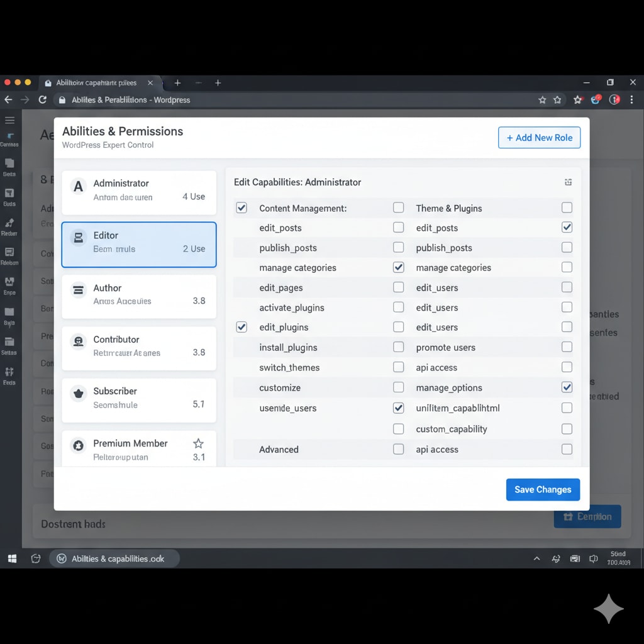Disable the edit_plugins checkbox
Screen dimensions: 644x644
[x=241, y=326]
